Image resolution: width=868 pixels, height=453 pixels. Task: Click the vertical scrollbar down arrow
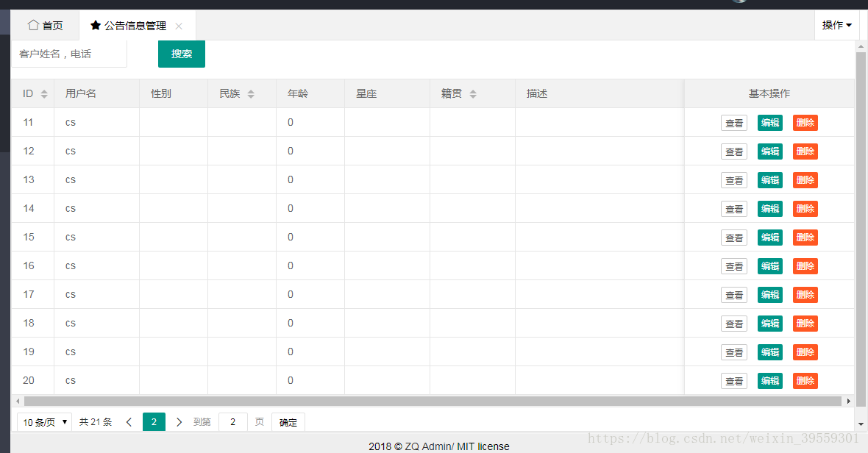click(x=861, y=424)
